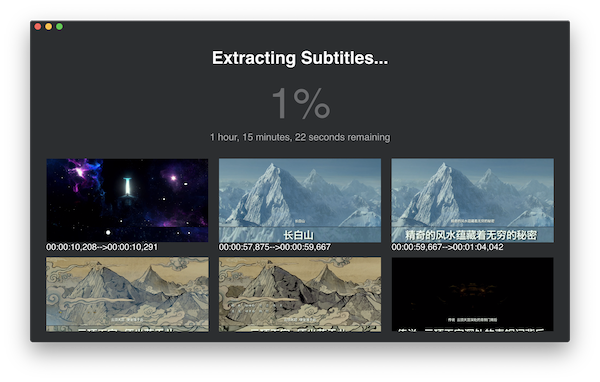
Task: Click the time remaining estimate text
Action: click(300, 137)
